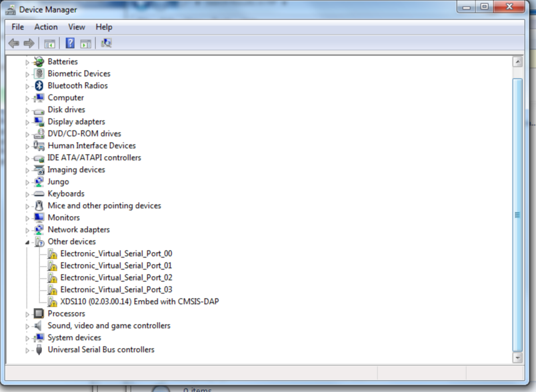Click Scan for hardware changes icon
The width and height of the screenshot is (536, 392).
pyautogui.click(x=106, y=43)
